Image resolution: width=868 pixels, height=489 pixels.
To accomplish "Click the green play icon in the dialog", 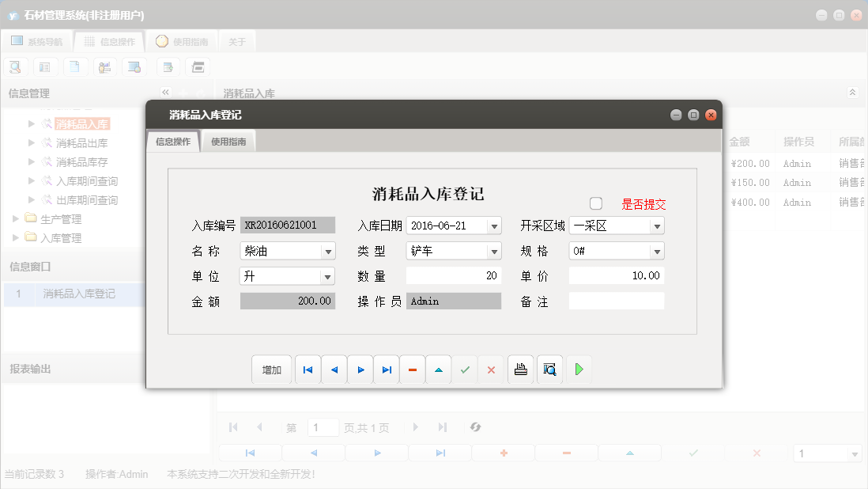I will click(579, 370).
